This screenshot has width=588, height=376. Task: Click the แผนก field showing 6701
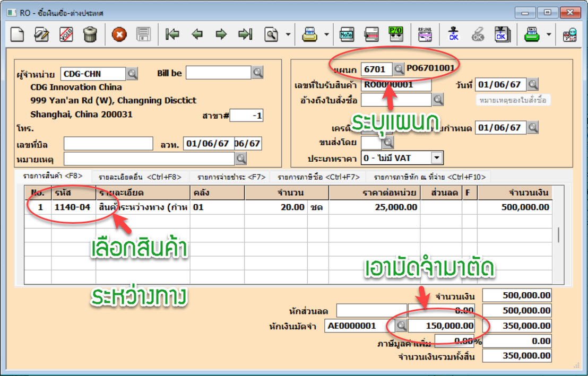[377, 69]
